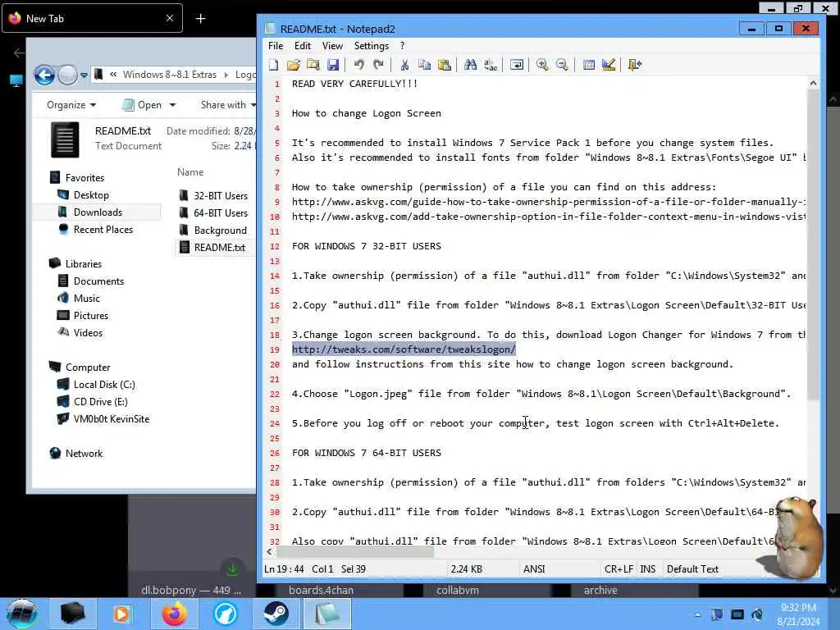Open the View menu in Notepad2

[x=332, y=46]
